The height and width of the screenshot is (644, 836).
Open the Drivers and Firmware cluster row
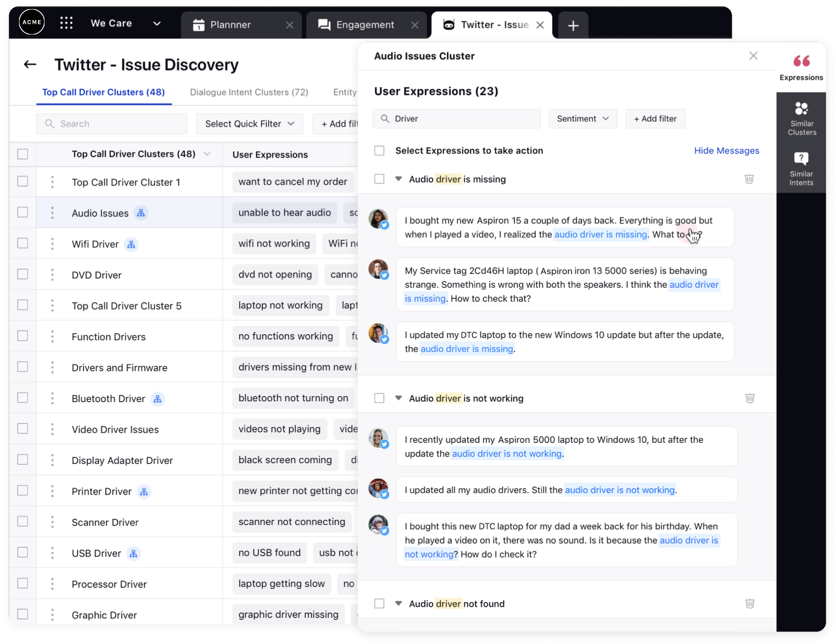click(x=119, y=368)
